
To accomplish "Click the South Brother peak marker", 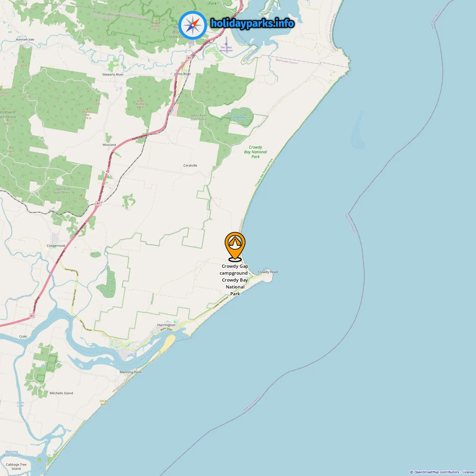I will pyautogui.click(x=141, y=98).
